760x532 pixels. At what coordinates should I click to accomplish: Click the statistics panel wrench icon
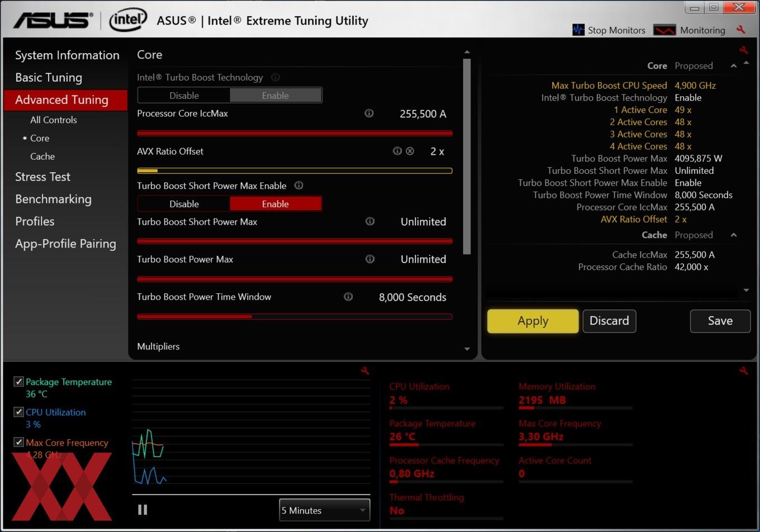(x=744, y=371)
